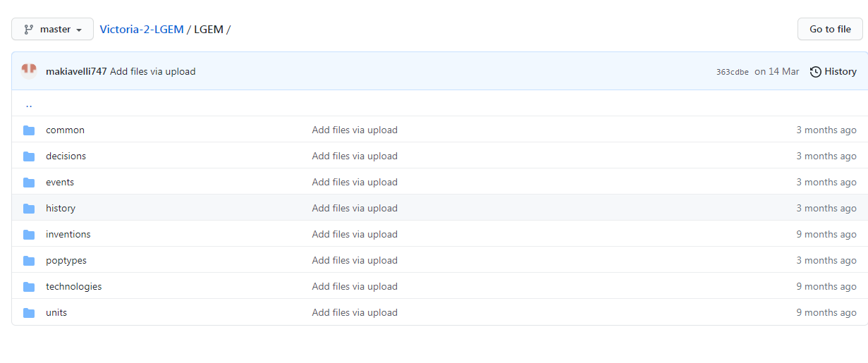Click "LGEM" in the breadcrumb path

point(209,29)
